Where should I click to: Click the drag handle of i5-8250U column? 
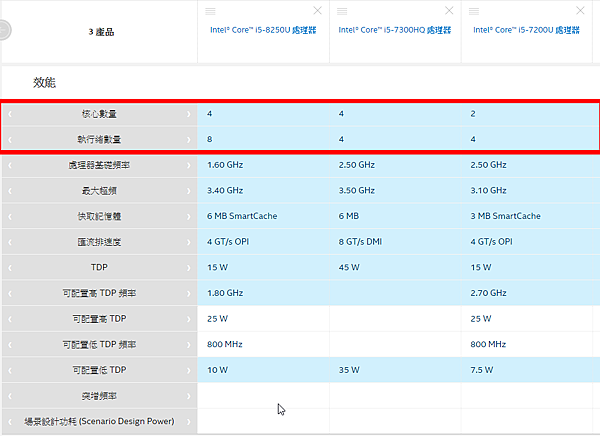[210, 11]
